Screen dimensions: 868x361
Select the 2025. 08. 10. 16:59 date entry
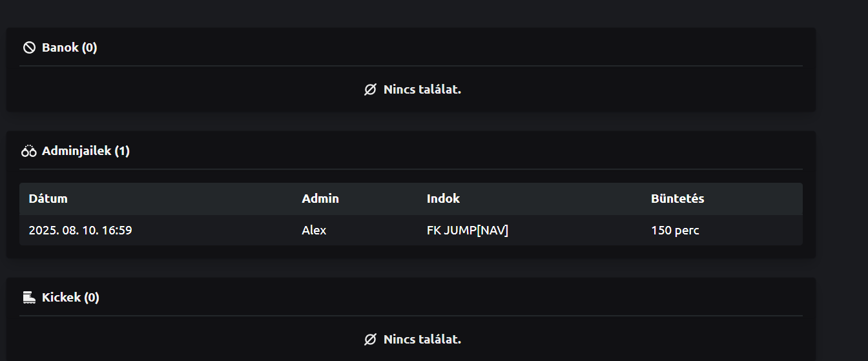80,230
